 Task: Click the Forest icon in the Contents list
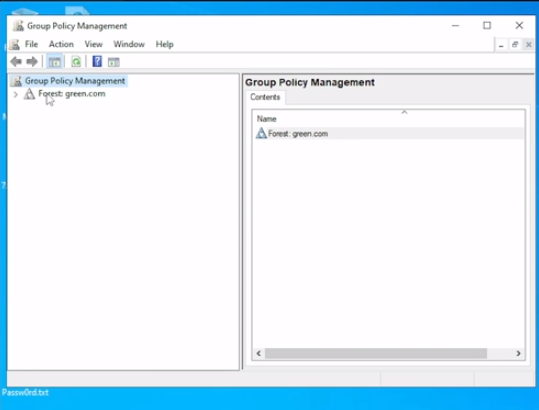click(261, 133)
